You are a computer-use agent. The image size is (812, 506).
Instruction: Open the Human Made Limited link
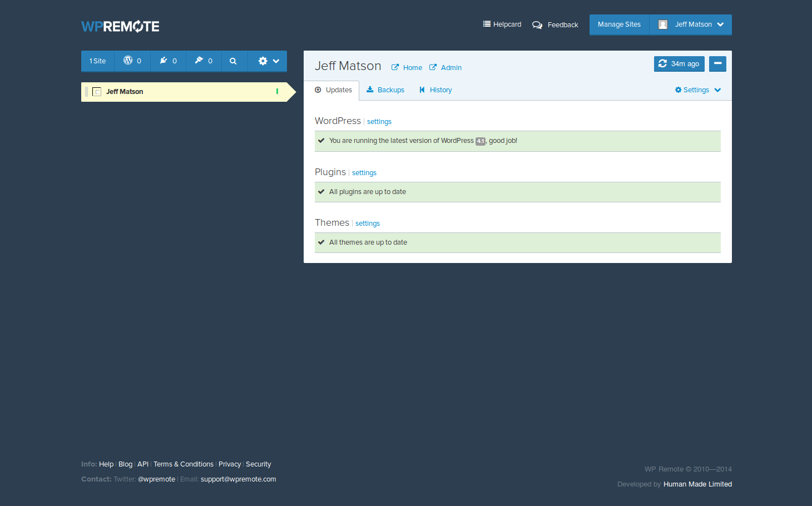(x=697, y=484)
